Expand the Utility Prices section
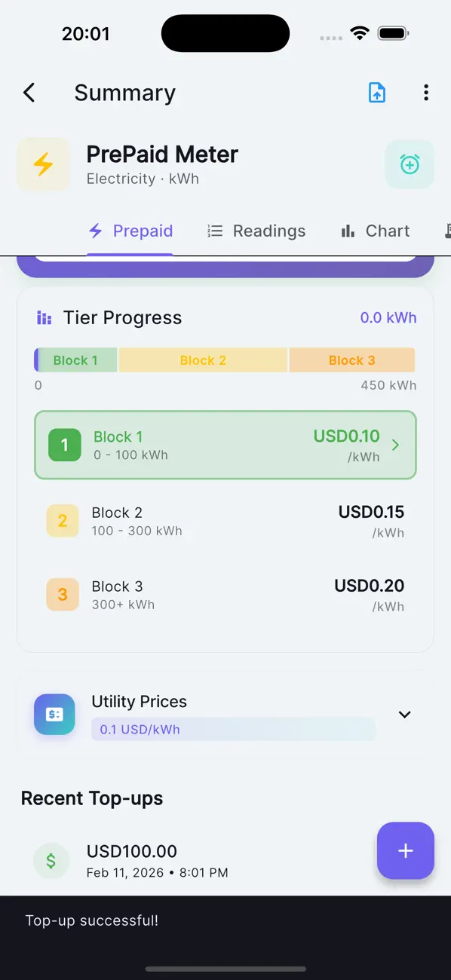Screen dimensions: 451x980 point(404,714)
